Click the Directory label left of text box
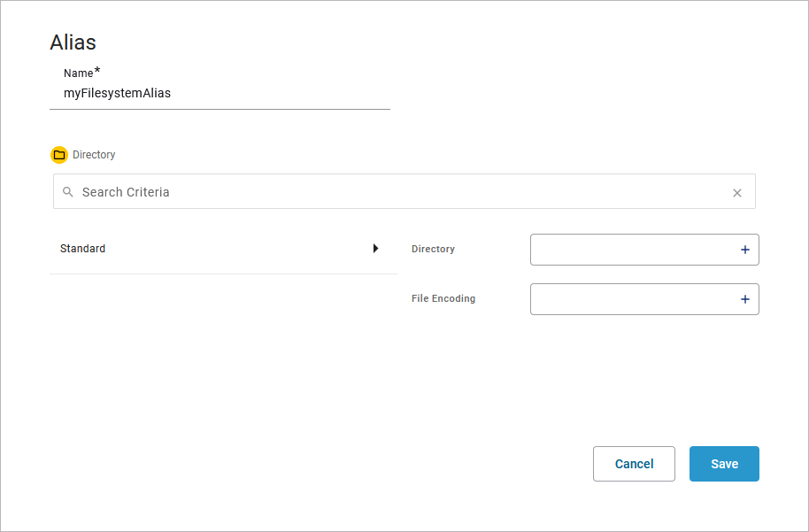This screenshot has height=532, width=809. point(433,250)
